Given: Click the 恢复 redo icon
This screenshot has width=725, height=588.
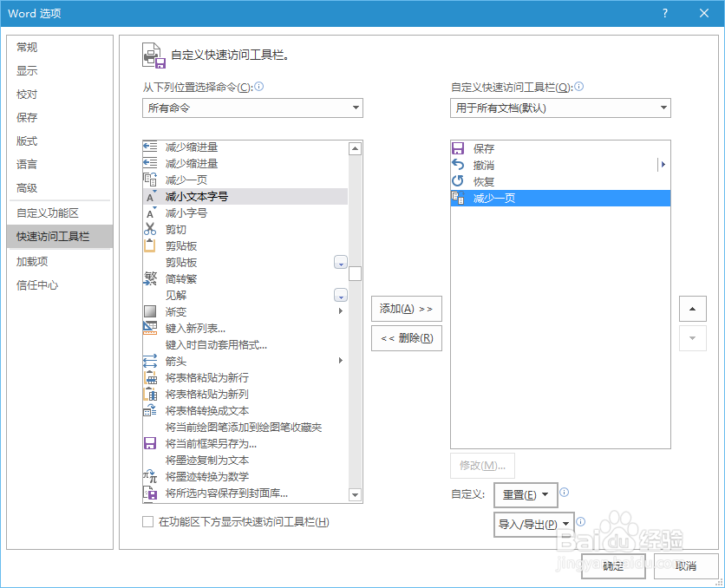Looking at the screenshot, I should [x=457, y=181].
